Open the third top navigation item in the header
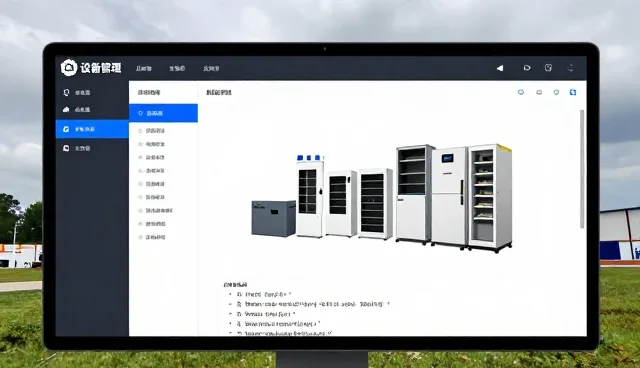The image size is (640, 368). click(x=211, y=69)
